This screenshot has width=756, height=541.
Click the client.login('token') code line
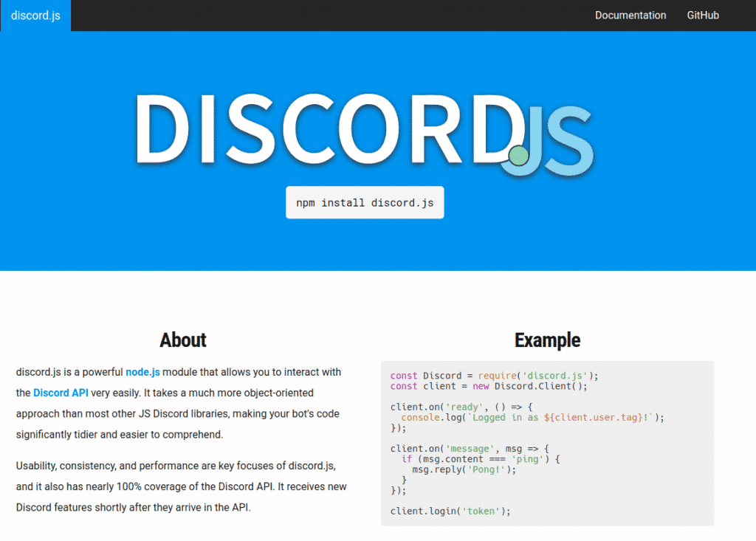tap(450, 511)
